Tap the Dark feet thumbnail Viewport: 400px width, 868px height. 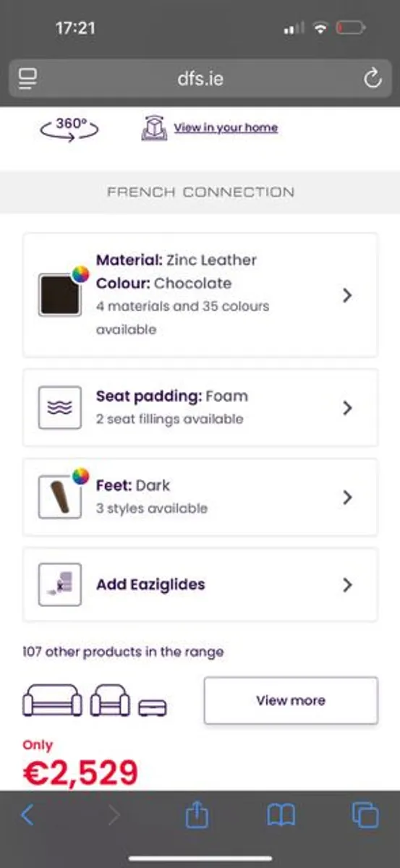click(60, 497)
